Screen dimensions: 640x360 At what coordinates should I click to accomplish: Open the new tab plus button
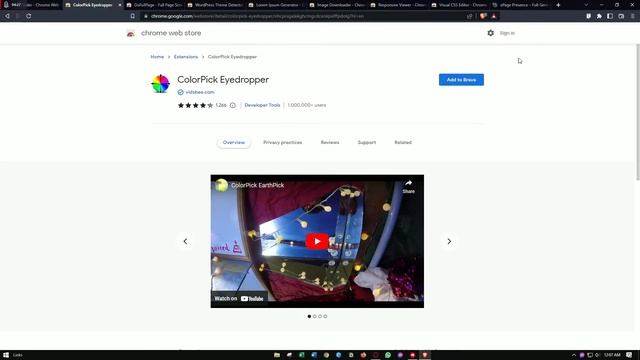coord(558,5)
